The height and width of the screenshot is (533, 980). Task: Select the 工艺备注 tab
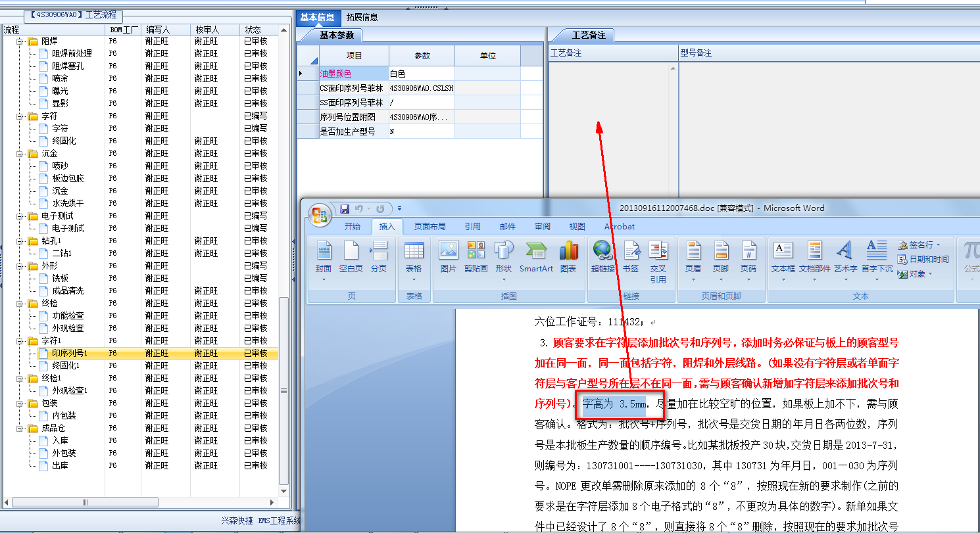(589, 35)
